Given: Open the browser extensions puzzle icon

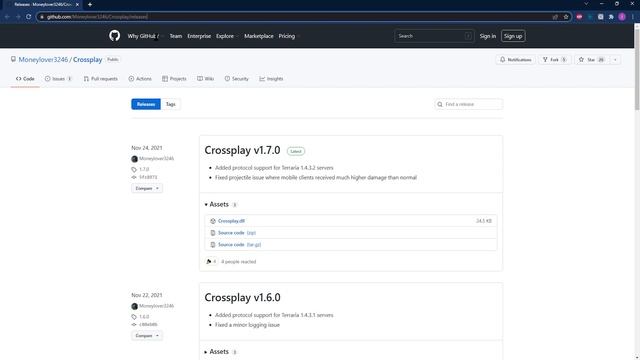Looking at the screenshot, I should click(611, 17).
